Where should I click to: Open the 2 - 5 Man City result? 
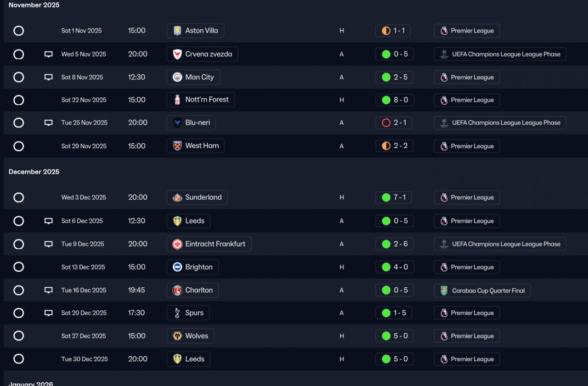(395, 77)
